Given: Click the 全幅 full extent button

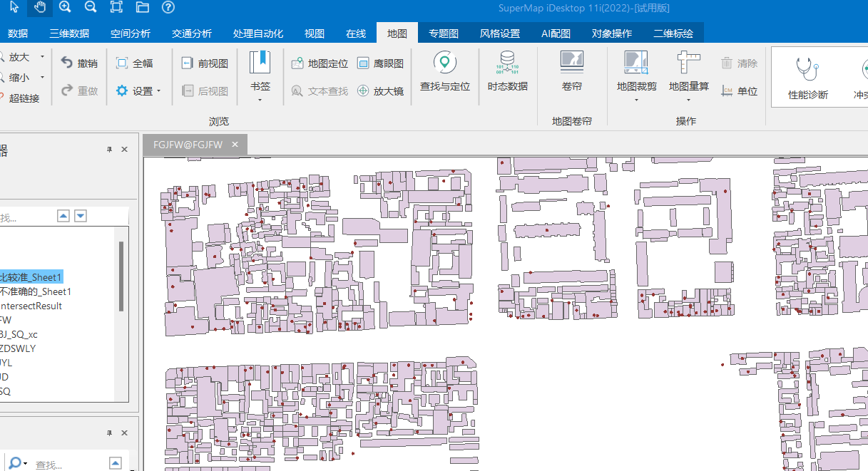Looking at the screenshot, I should click(134, 63).
